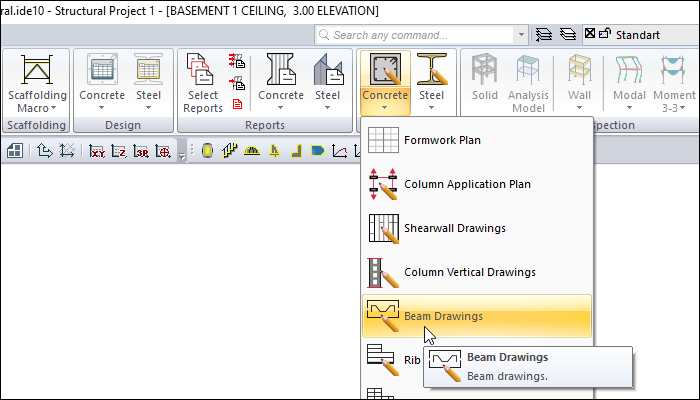Viewport: 700px width, 400px height.
Task: Click the Wall inspection icon
Action: (x=579, y=69)
